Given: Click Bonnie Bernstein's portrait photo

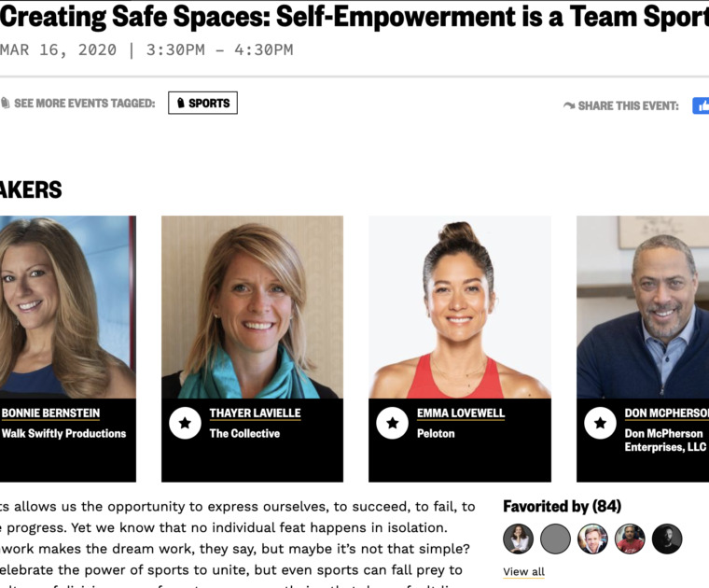Looking at the screenshot, I should pyautogui.click(x=65, y=307).
